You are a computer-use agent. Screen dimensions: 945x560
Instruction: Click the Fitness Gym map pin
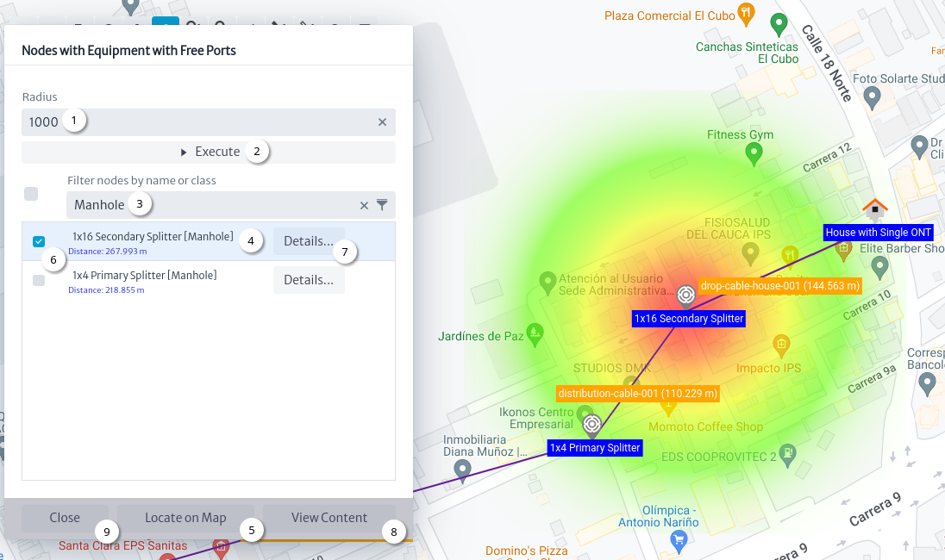point(754,155)
